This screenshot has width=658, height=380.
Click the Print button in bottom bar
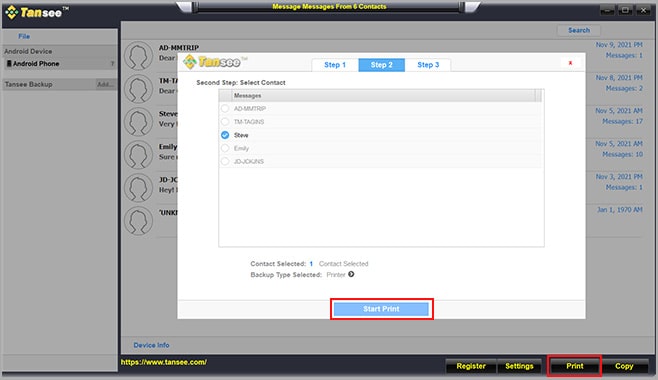pos(574,366)
